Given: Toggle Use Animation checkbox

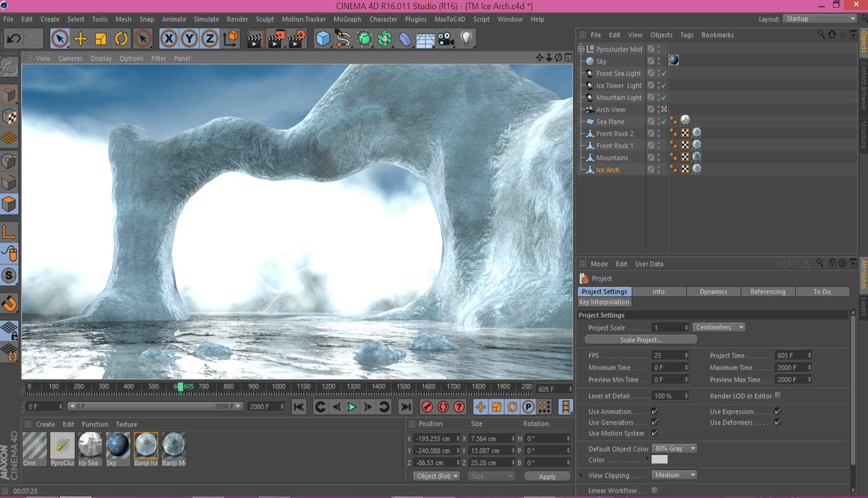Looking at the screenshot, I should (x=654, y=411).
